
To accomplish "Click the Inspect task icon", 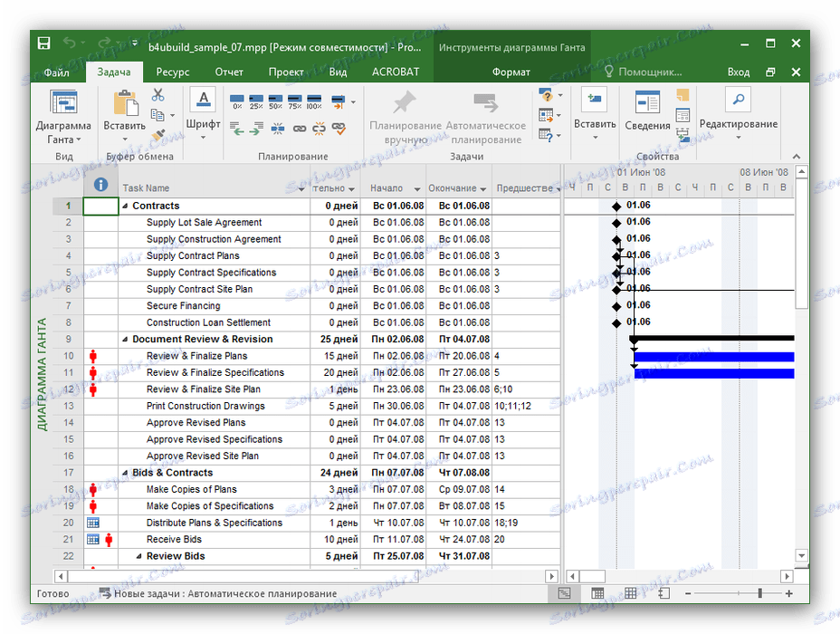I will [x=546, y=95].
